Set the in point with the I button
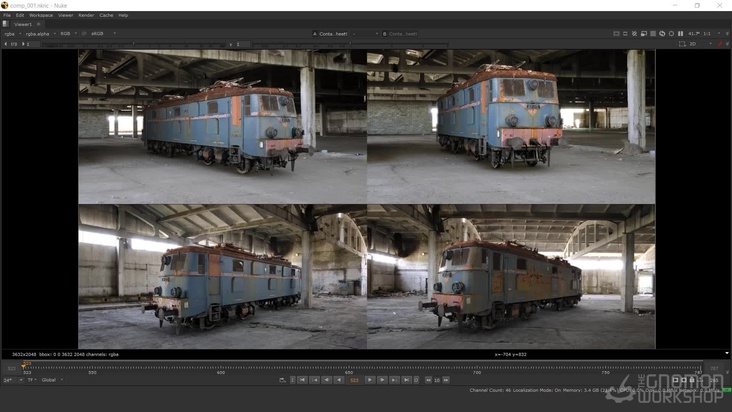 click(293, 380)
